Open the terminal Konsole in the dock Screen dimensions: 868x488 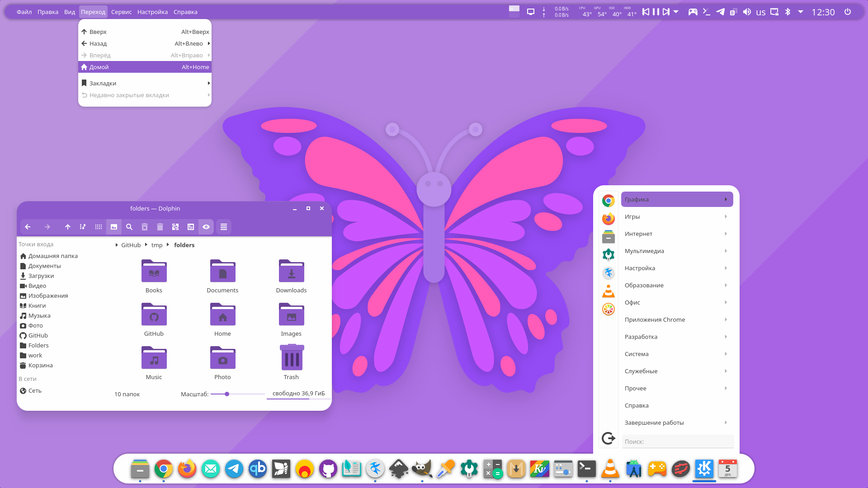click(x=587, y=469)
